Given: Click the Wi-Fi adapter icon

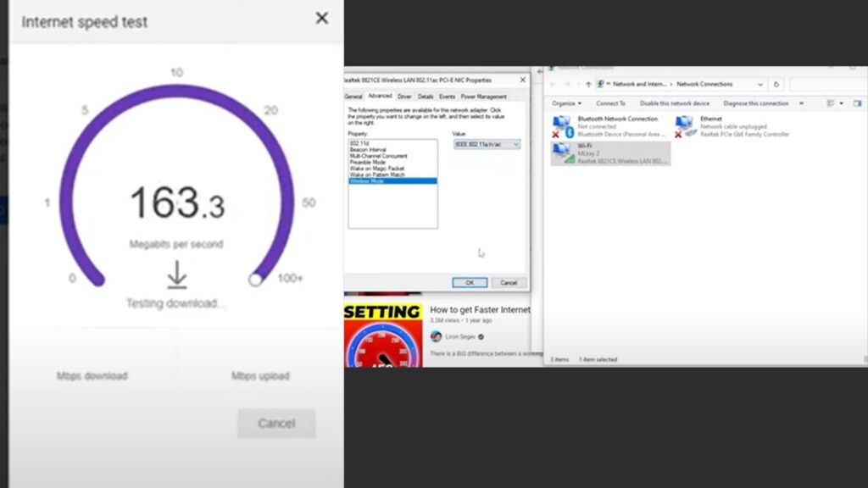Looking at the screenshot, I should pyautogui.click(x=562, y=153).
